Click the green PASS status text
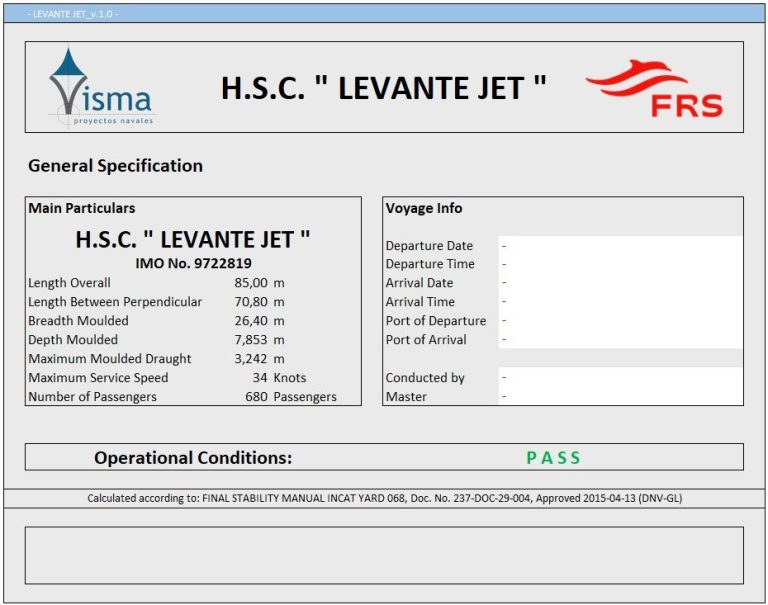The image size is (768, 605). 553,458
